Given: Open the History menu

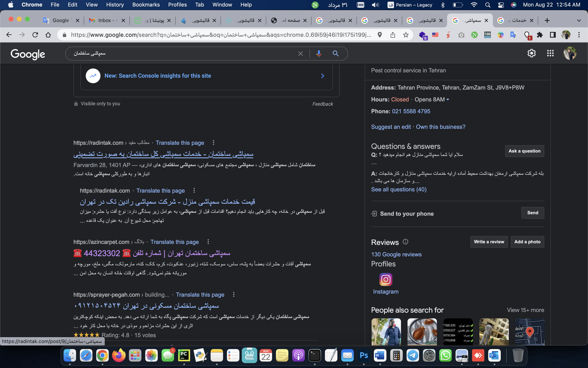Looking at the screenshot, I should click(115, 5).
